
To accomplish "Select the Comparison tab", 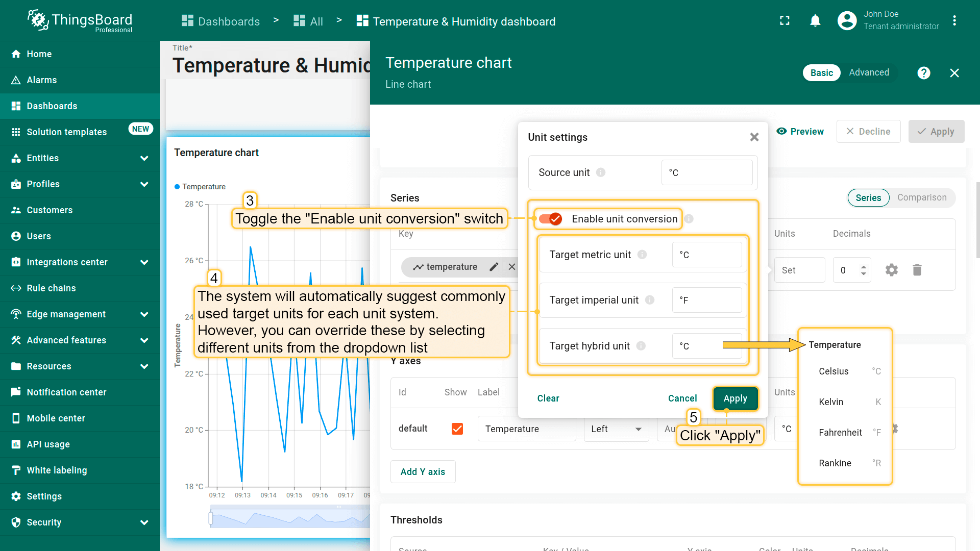I will pyautogui.click(x=921, y=197).
